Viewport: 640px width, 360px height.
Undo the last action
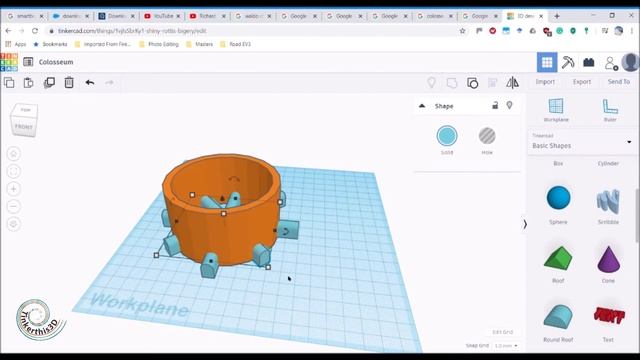click(90, 82)
